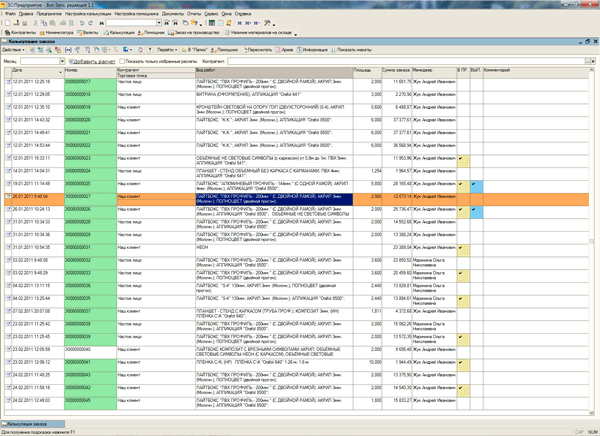Select the row numbered 30000000040
The height and width of the screenshot is (436, 600).
(x=297, y=353)
